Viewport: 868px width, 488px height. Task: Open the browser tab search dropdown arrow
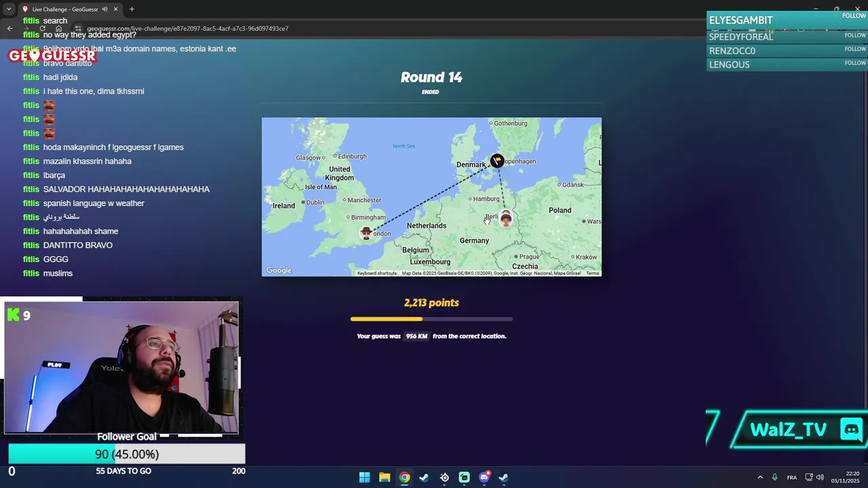tap(9, 9)
